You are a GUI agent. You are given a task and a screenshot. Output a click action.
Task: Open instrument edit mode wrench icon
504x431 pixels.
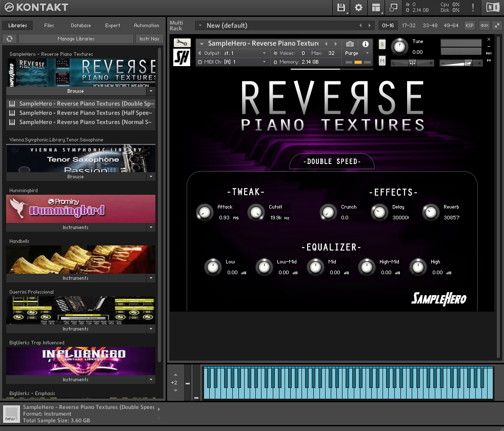(x=182, y=43)
